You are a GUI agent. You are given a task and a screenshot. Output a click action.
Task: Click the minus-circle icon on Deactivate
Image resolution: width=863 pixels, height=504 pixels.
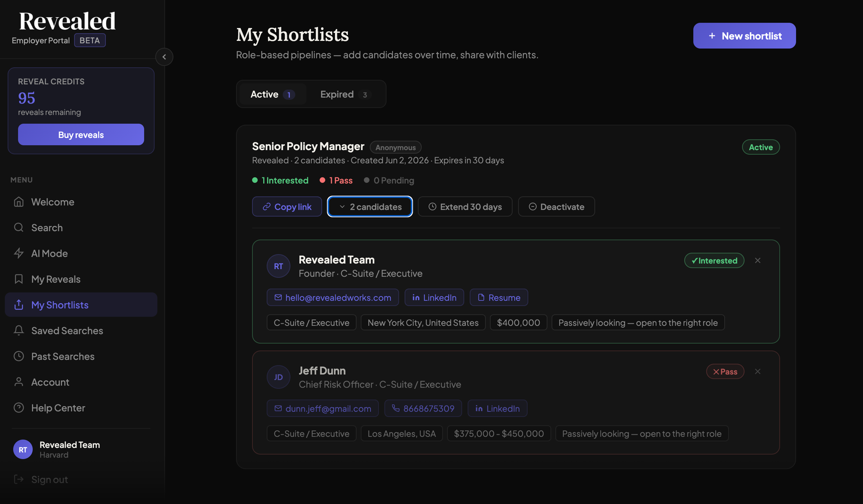coord(532,207)
